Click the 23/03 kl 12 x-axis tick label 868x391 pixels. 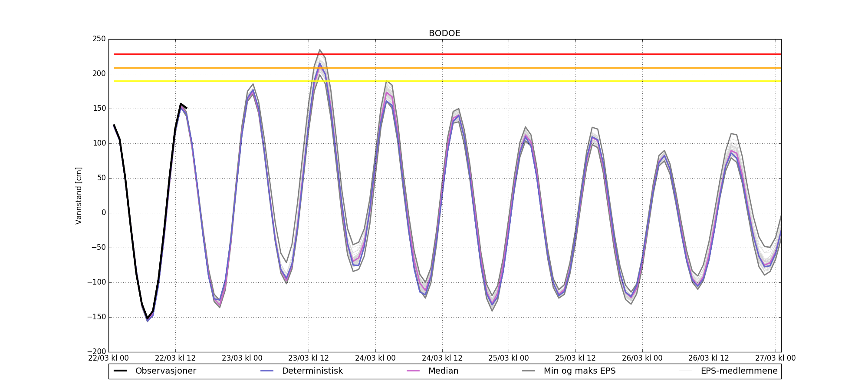pos(309,358)
